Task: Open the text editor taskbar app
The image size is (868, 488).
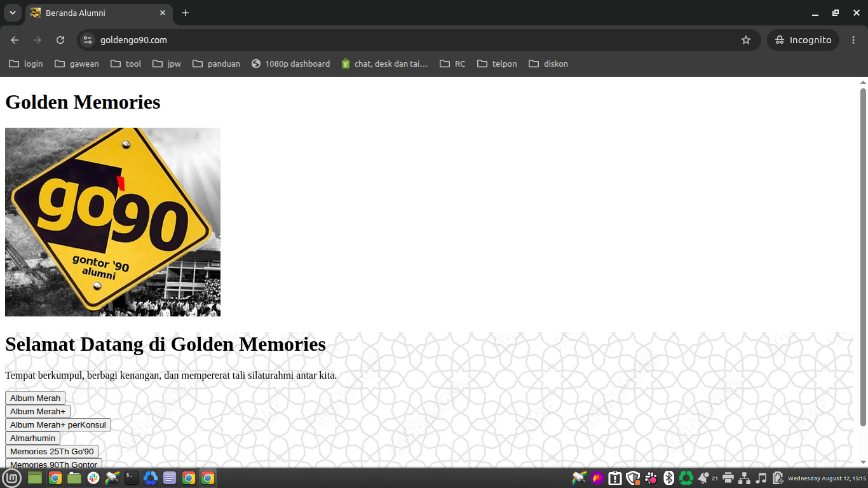Action: coord(170,478)
